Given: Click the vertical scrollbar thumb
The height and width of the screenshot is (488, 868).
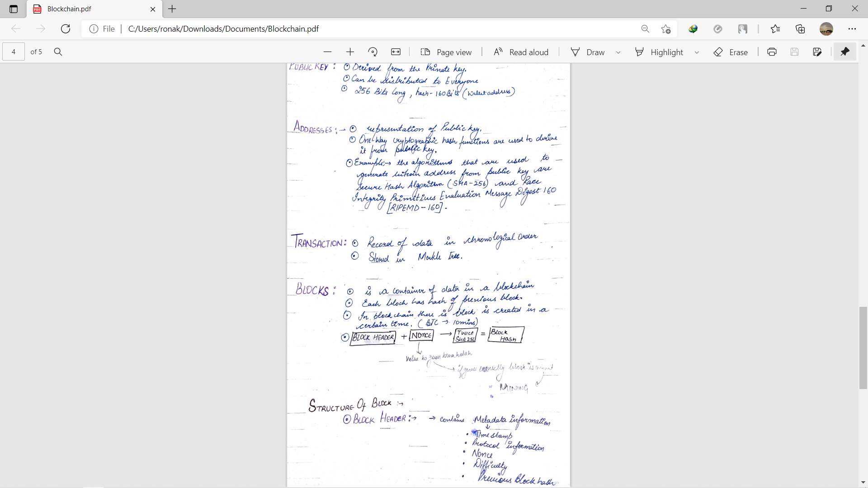Looking at the screenshot, I should pos(863,348).
